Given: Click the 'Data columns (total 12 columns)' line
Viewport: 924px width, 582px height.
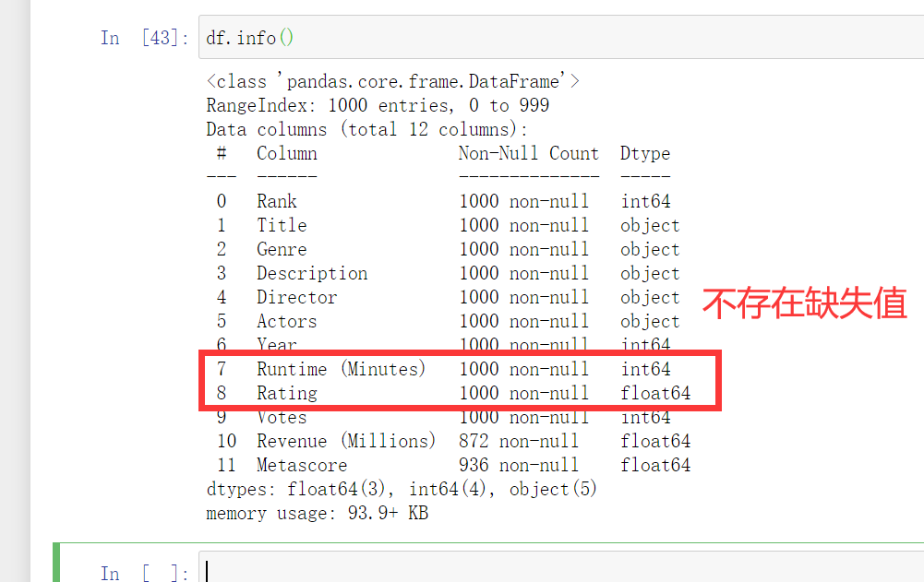Looking at the screenshot, I should click(x=366, y=130).
